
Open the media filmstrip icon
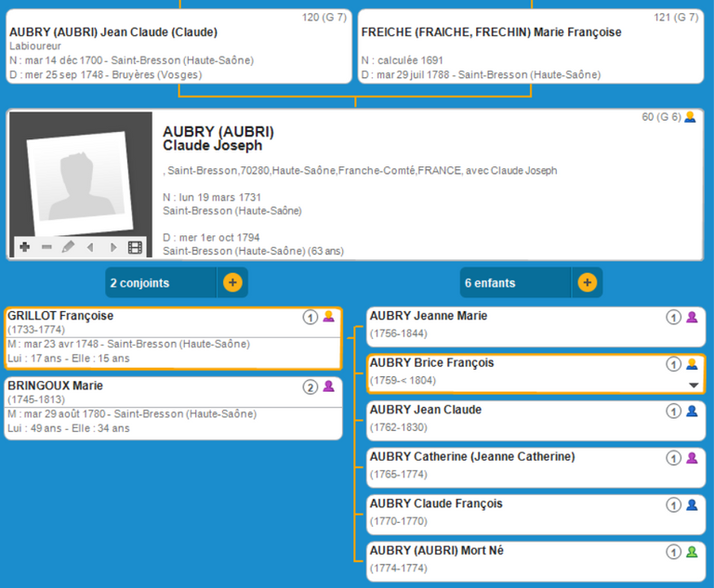pos(135,247)
